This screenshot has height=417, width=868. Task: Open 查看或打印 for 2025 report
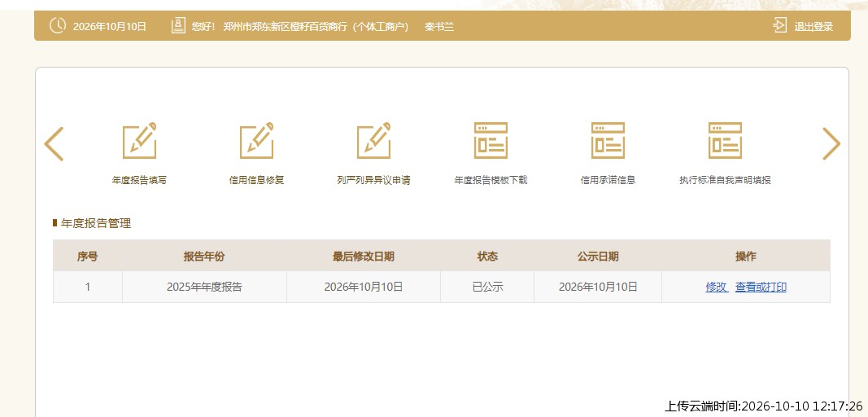761,288
